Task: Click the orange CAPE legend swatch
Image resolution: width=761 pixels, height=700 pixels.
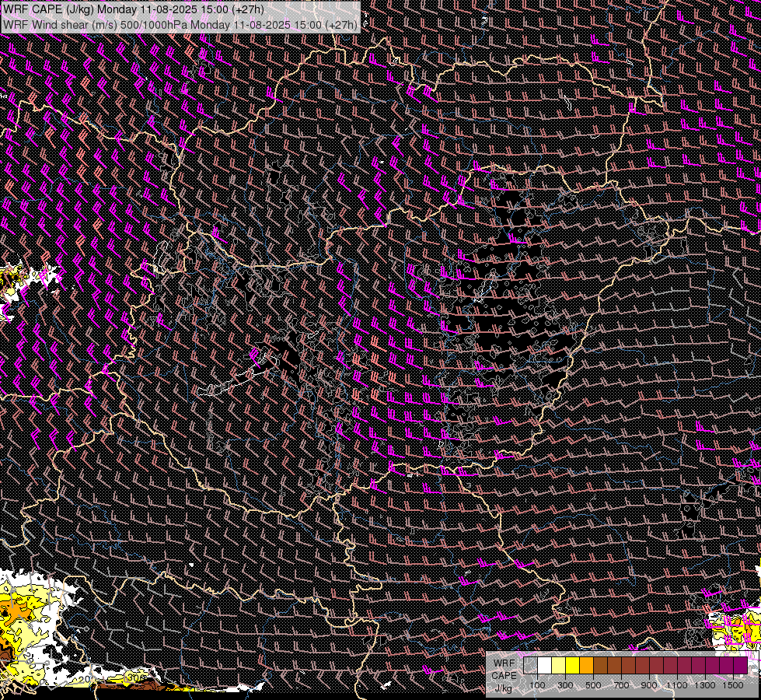Action: pyautogui.click(x=587, y=666)
